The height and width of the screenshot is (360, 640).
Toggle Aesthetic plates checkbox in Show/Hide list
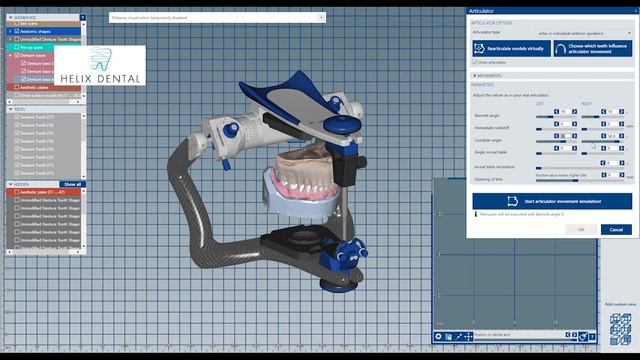[x=17, y=87]
